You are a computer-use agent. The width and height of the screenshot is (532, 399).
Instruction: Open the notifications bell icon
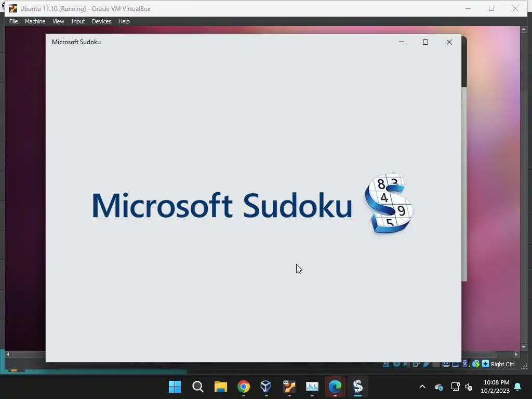[518, 387]
